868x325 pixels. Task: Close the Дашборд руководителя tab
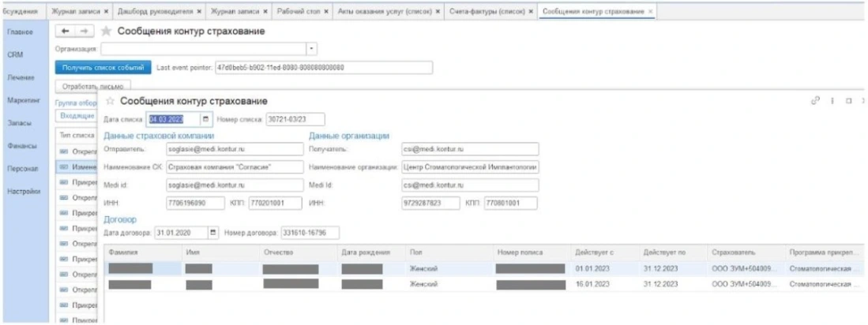(x=197, y=11)
